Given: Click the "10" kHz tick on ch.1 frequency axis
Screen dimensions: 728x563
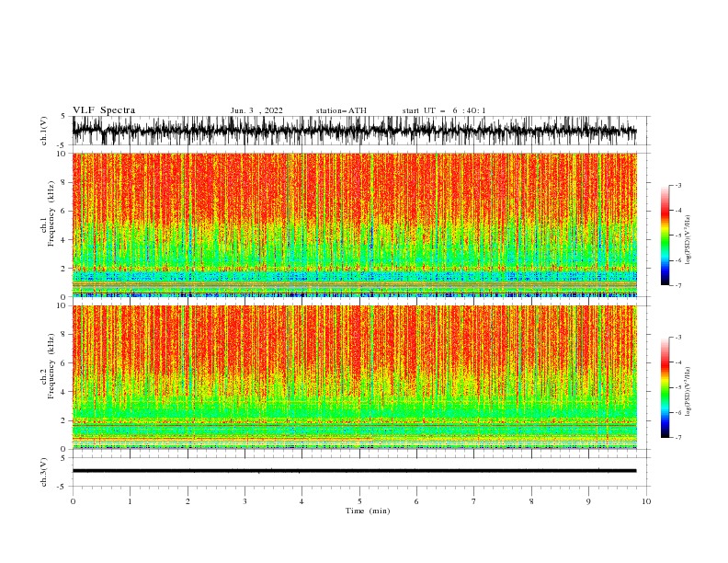Looking at the screenshot, I should pos(62,154).
